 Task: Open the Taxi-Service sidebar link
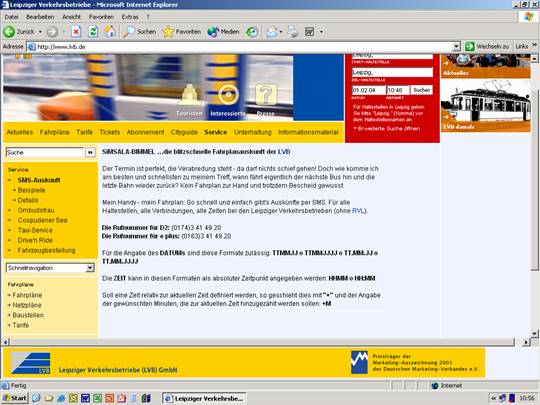35,230
